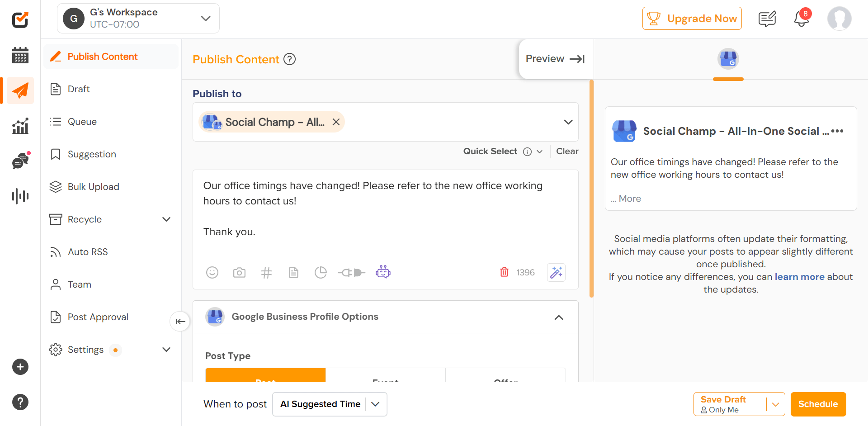The height and width of the screenshot is (426, 868).
Task: Open the user profile avatar
Action: click(839, 19)
